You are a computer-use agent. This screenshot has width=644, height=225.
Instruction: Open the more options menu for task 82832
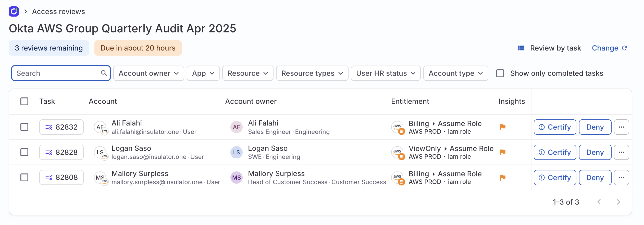(x=621, y=127)
